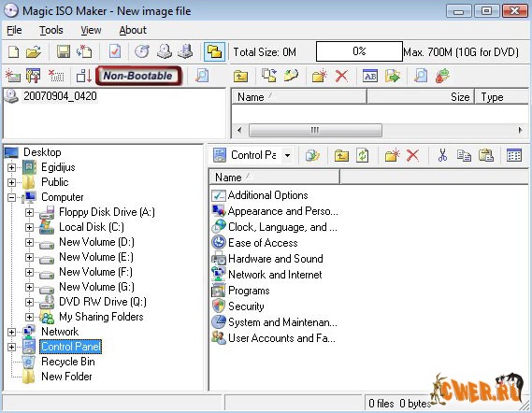Open the File menu
The image size is (532, 413).
point(14,30)
